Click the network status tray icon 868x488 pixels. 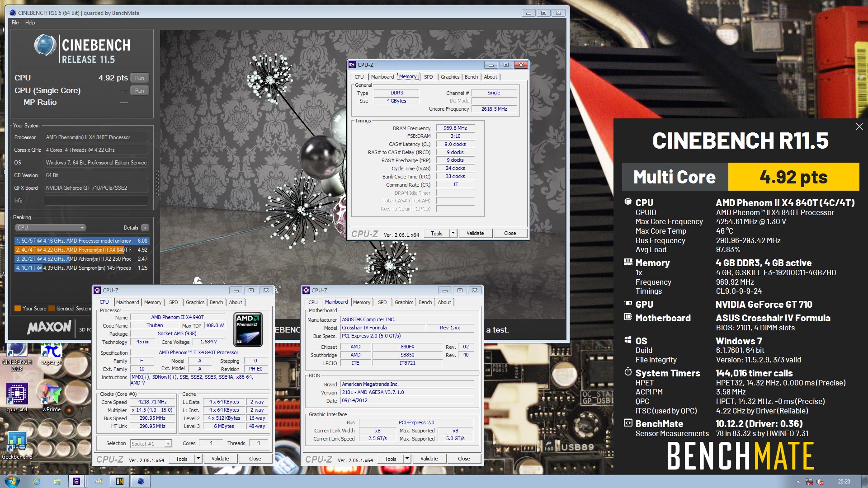click(809, 482)
